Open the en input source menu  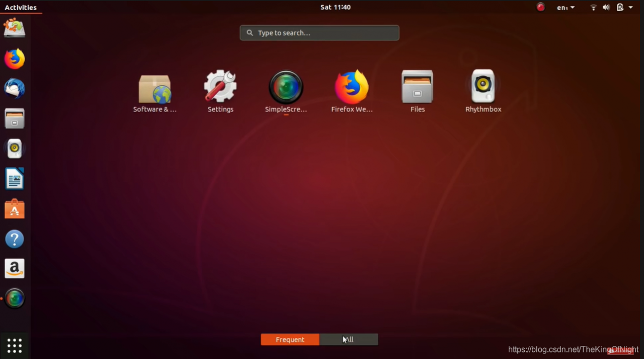point(566,8)
